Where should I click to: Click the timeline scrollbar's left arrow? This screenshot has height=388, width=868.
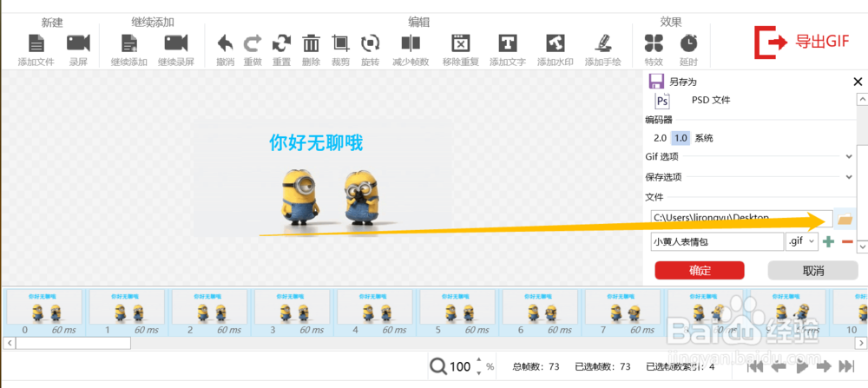9,343
